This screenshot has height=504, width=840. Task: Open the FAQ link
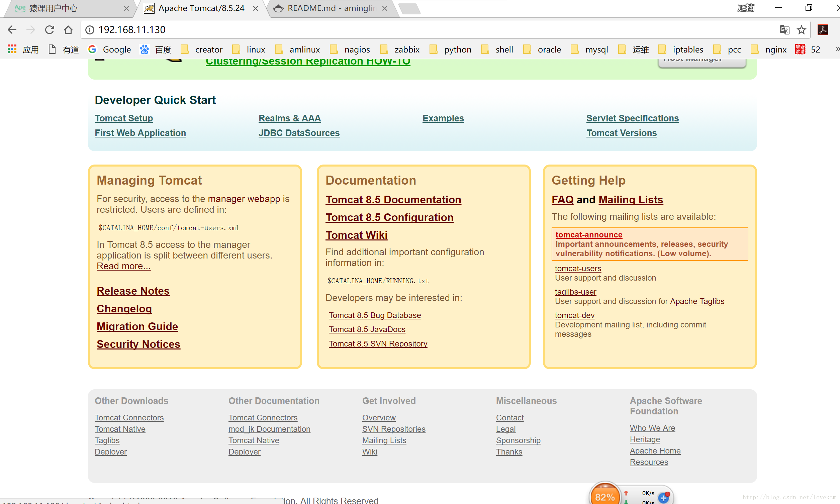(562, 200)
